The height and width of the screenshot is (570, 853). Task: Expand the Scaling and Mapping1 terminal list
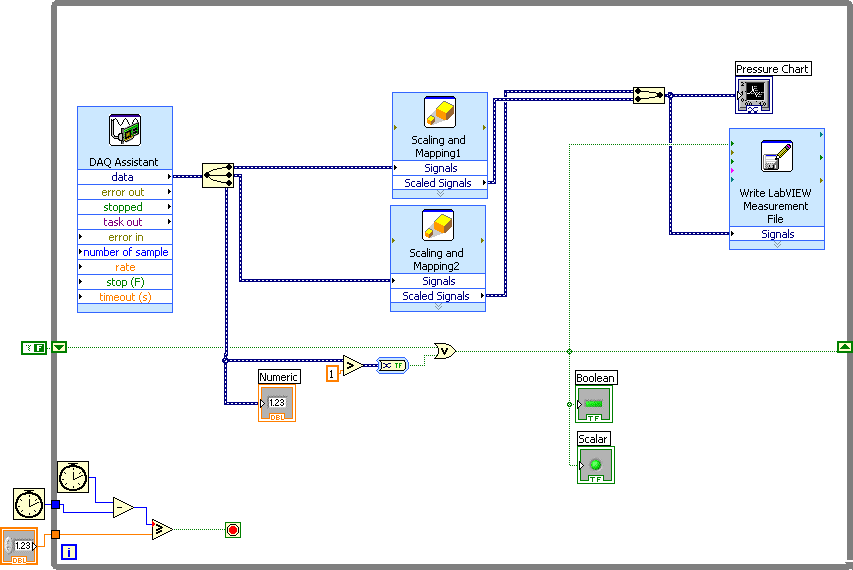pyautogui.click(x=439, y=194)
